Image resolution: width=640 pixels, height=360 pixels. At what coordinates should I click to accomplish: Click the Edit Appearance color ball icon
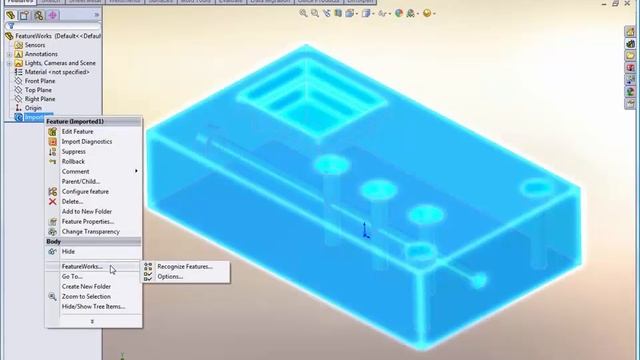pos(399,13)
